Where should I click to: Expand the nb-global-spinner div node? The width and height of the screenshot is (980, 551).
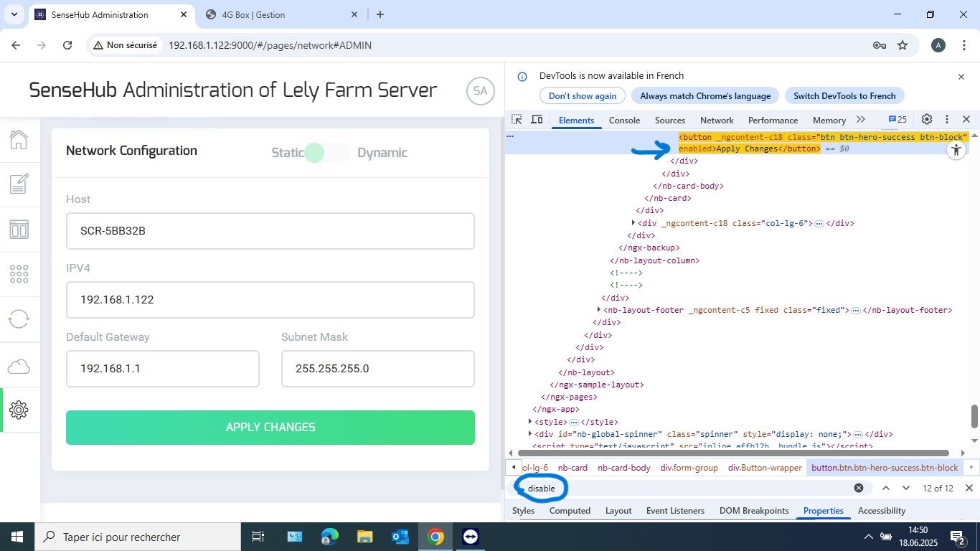click(529, 434)
